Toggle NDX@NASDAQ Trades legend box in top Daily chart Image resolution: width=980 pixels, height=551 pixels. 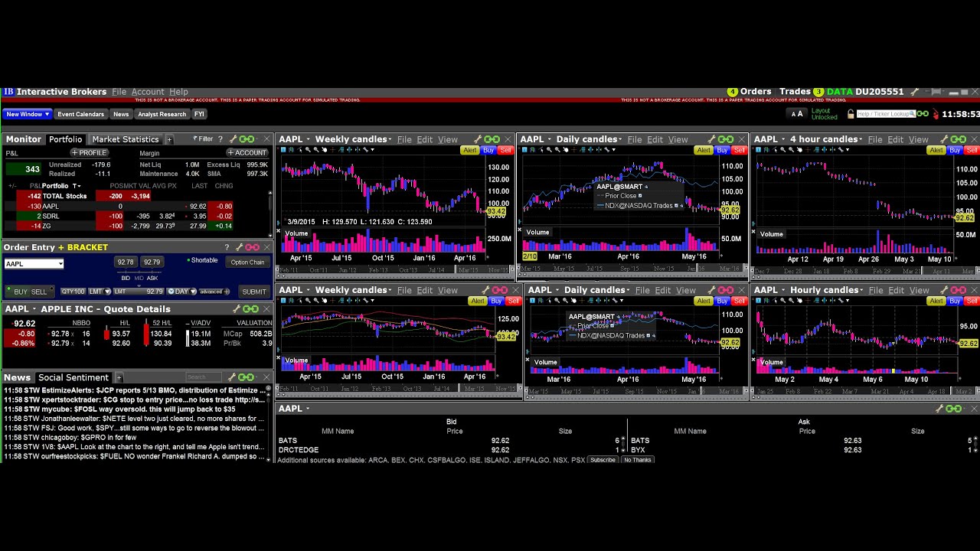[678, 206]
